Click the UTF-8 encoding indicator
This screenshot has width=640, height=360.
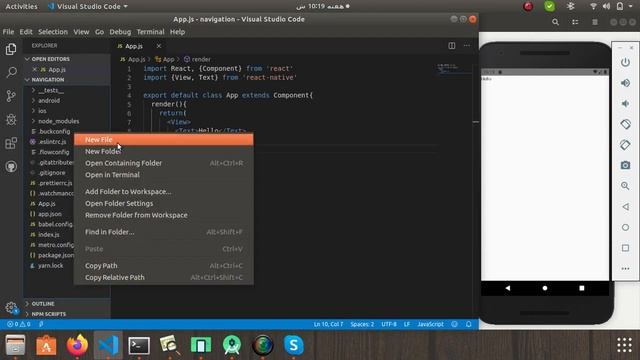pyautogui.click(x=389, y=324)
